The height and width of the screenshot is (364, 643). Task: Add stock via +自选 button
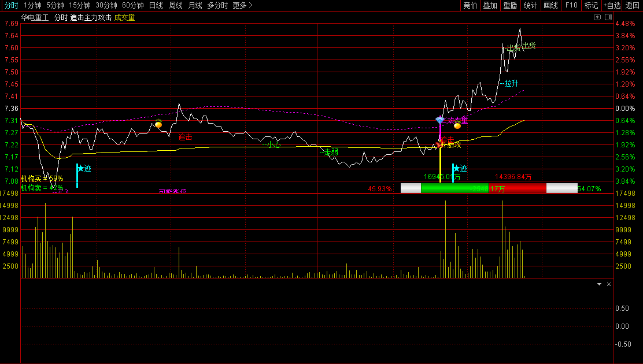point(612,5)
